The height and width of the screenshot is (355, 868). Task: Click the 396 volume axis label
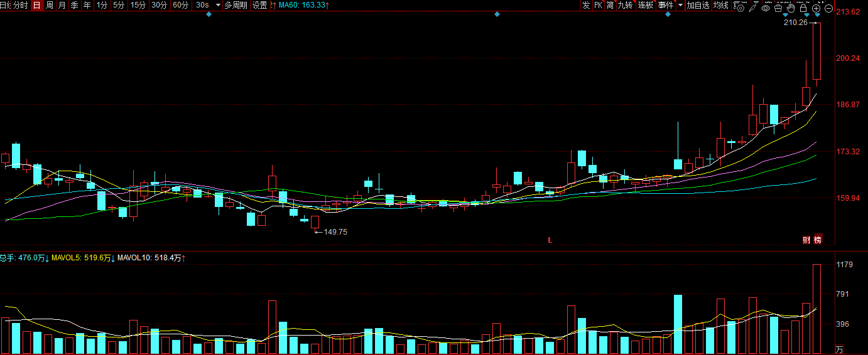pos(842,324)
